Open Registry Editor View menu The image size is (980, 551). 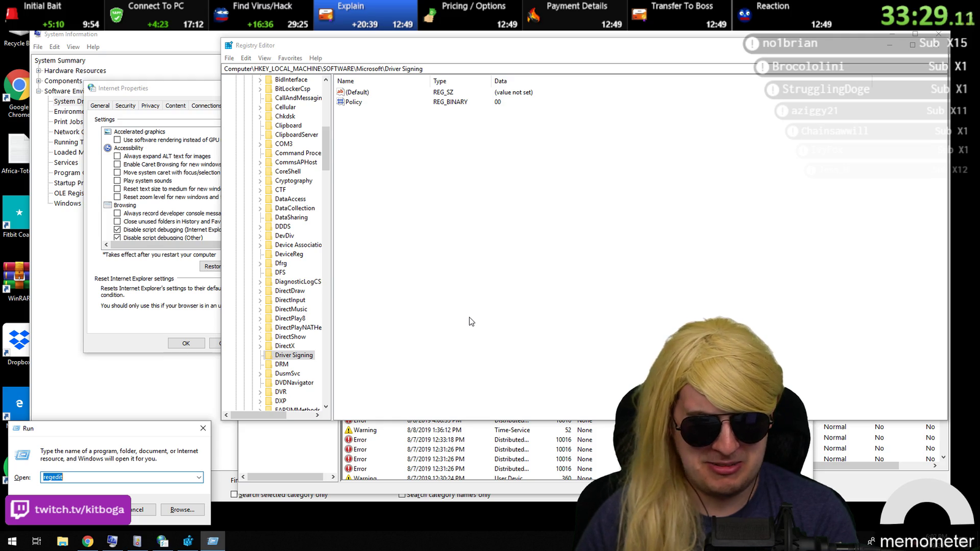265,58
